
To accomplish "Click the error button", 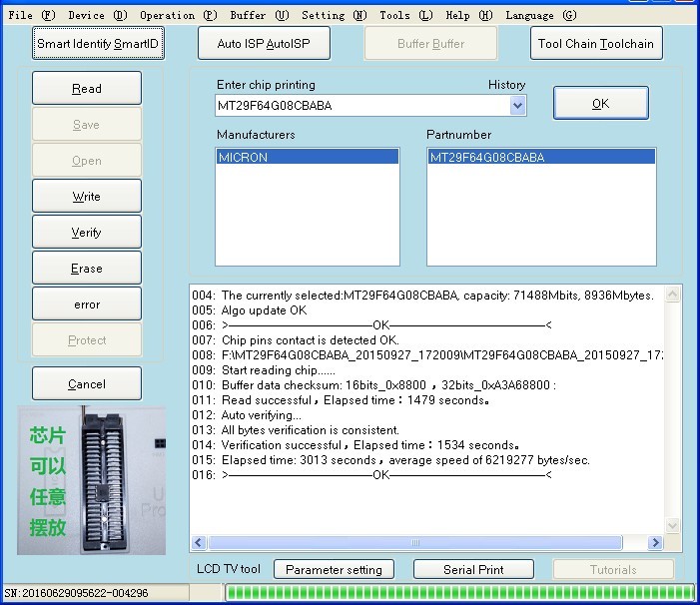I will 87,304.
